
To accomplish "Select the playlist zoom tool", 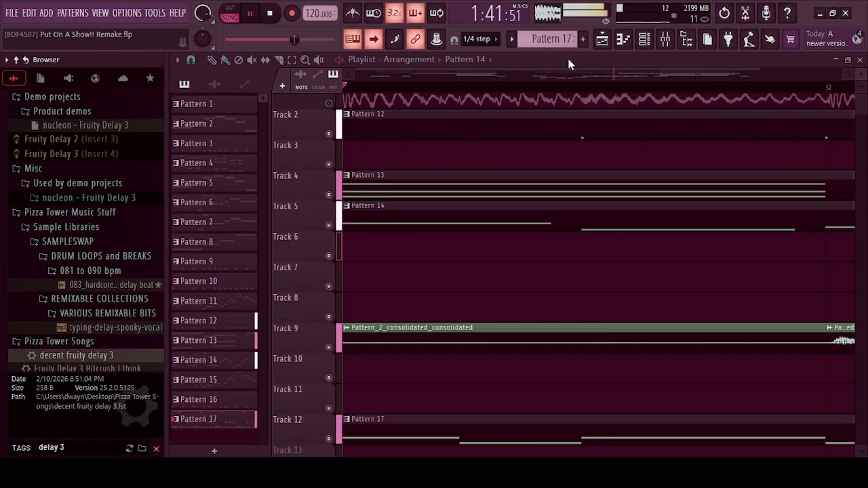I will pyautogui.click(x=305, y=60).
